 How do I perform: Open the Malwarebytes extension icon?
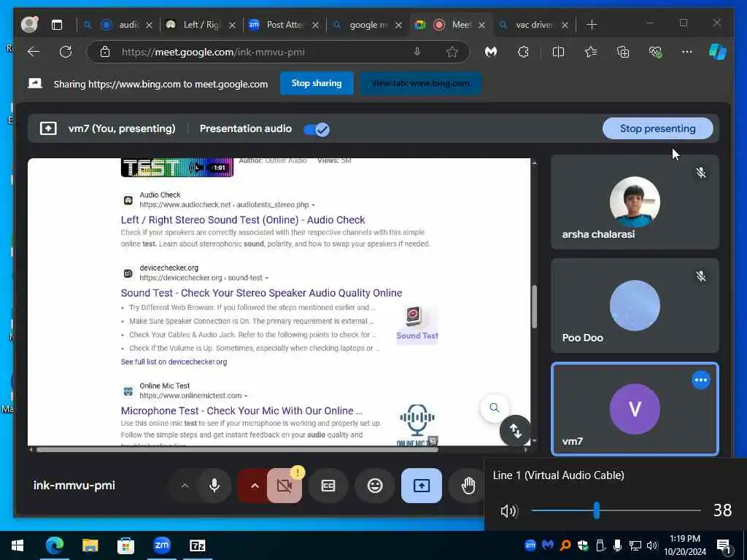(491, 52)
